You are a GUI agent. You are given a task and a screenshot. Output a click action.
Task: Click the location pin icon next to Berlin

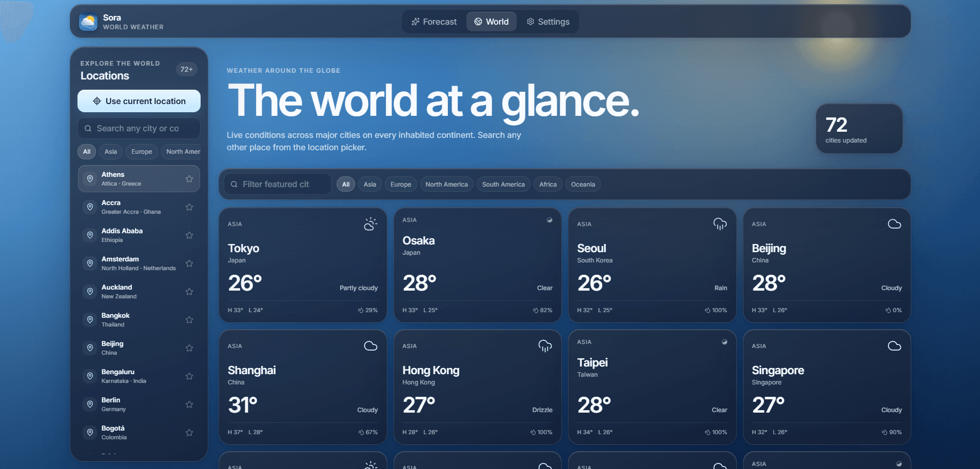tap(90, 404)
